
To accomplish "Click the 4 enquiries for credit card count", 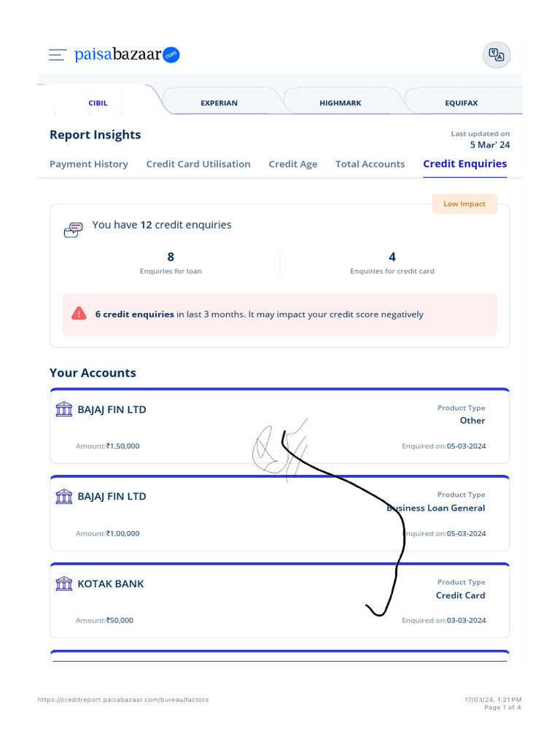I will (392, 257).
